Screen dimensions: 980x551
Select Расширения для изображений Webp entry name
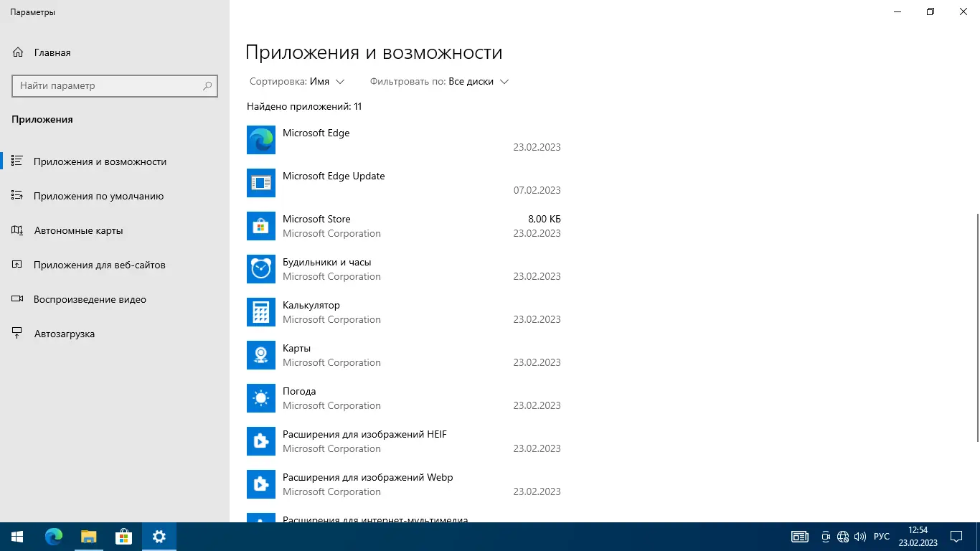click(368, 477)
